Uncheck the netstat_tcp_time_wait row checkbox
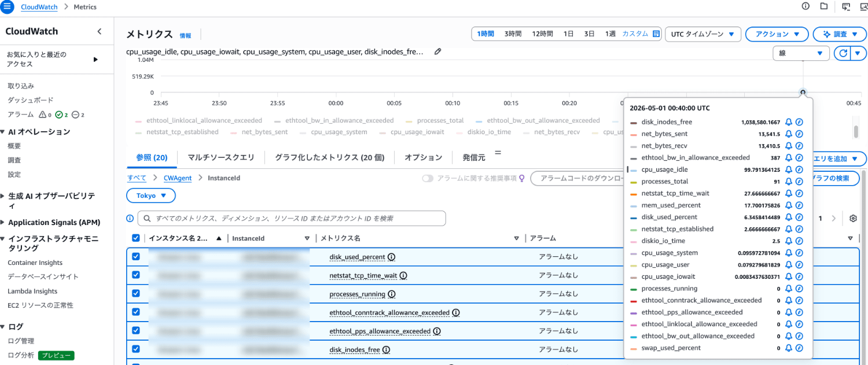The width and height of the screenshot is (868, 365). [x=136, y=275]
